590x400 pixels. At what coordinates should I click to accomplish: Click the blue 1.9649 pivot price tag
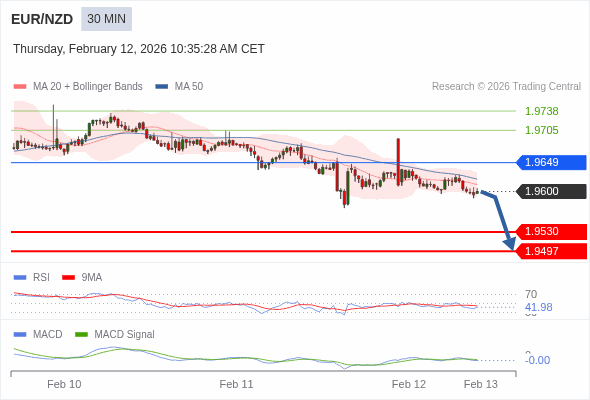pos(552,163)
